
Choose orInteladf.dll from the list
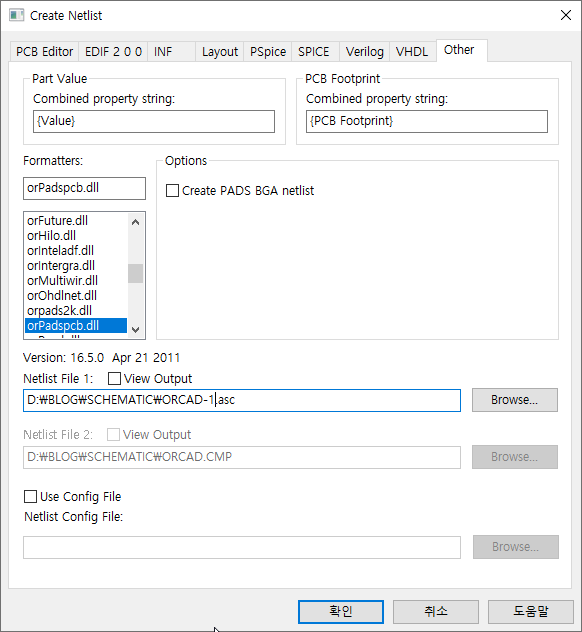pyautogui.click(x=76, y=250)
